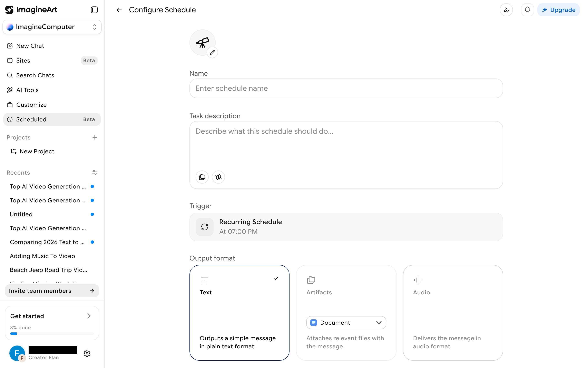
Task: Open the notifications bell
Action: (527, 10)
